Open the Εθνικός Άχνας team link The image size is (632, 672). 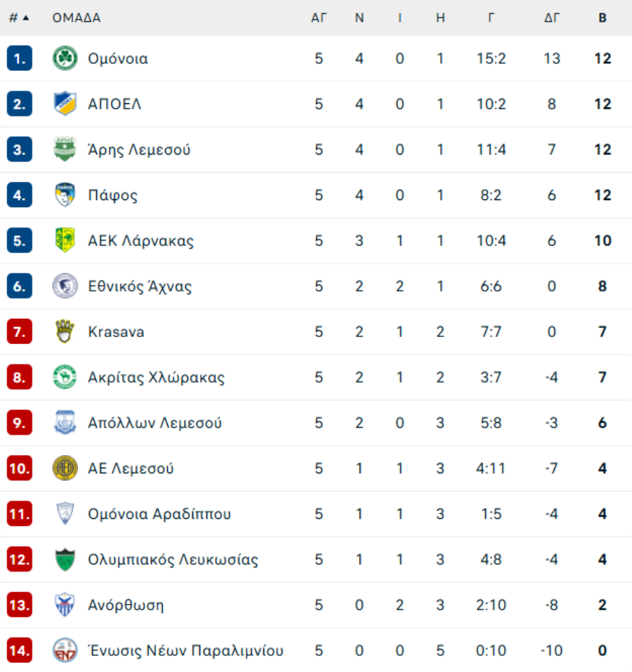[140, 286]
